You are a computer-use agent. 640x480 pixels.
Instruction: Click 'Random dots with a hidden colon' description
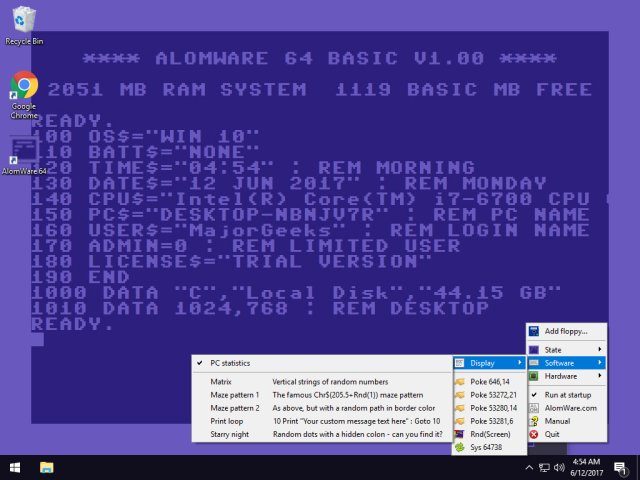tap(358, 434)
